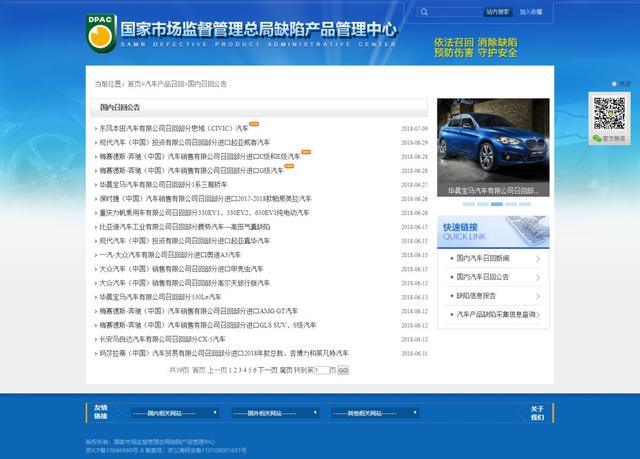The height and width of the screenshot is (459, 640).
Task: Click the new badge beside G级 notice
Action: [x=289, y=166]
